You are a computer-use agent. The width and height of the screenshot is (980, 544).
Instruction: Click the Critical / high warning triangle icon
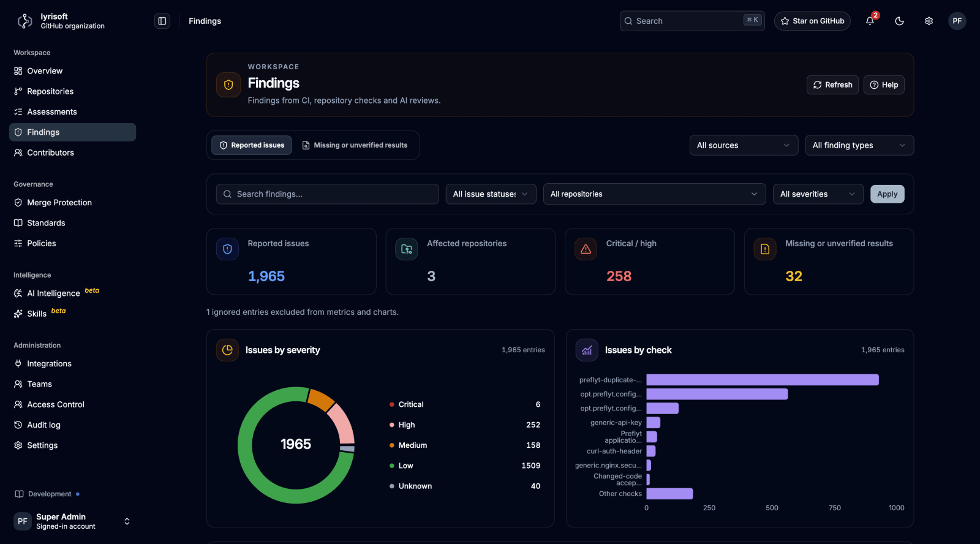point(586,249)
